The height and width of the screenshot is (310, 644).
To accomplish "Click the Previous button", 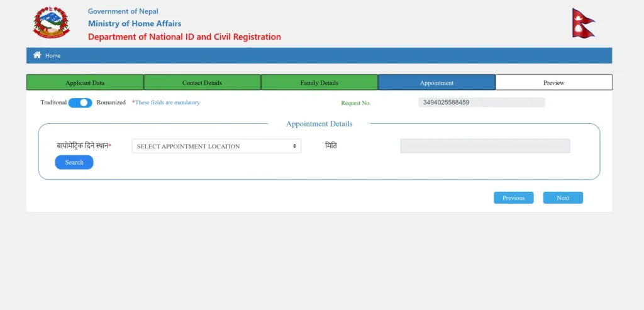I will [514, 198].
